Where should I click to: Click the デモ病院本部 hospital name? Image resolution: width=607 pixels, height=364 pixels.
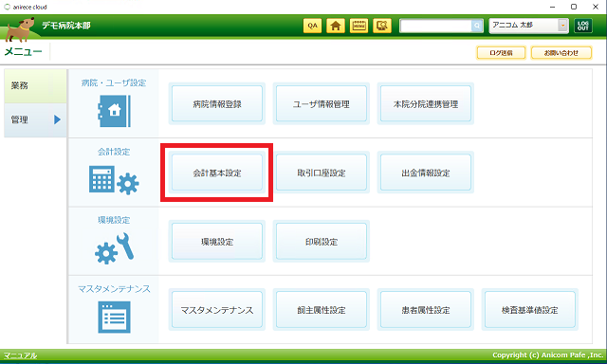pos(66,26)
